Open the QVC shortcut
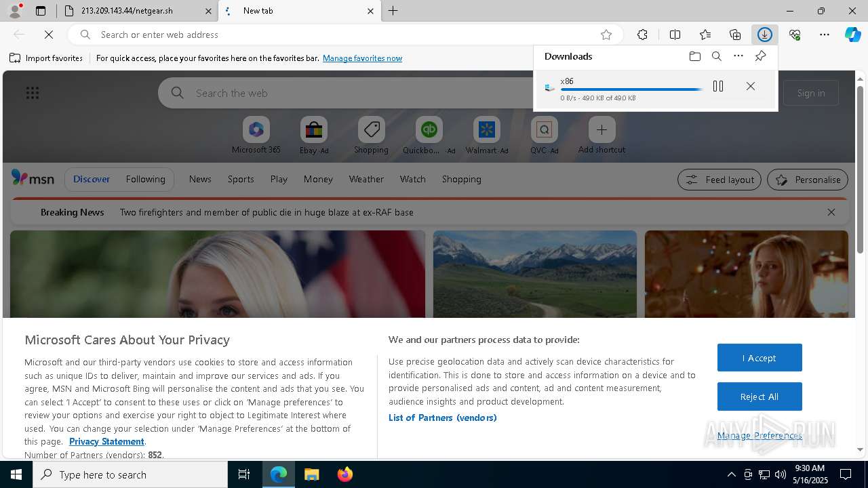The height and width of the screenshot is (488, 868). (544, 136)
